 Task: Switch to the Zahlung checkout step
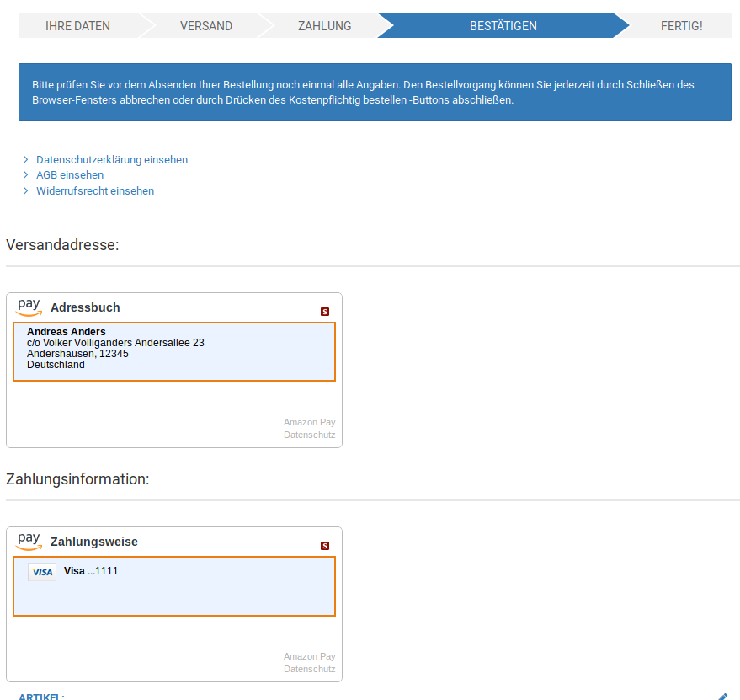click(324, 26)
